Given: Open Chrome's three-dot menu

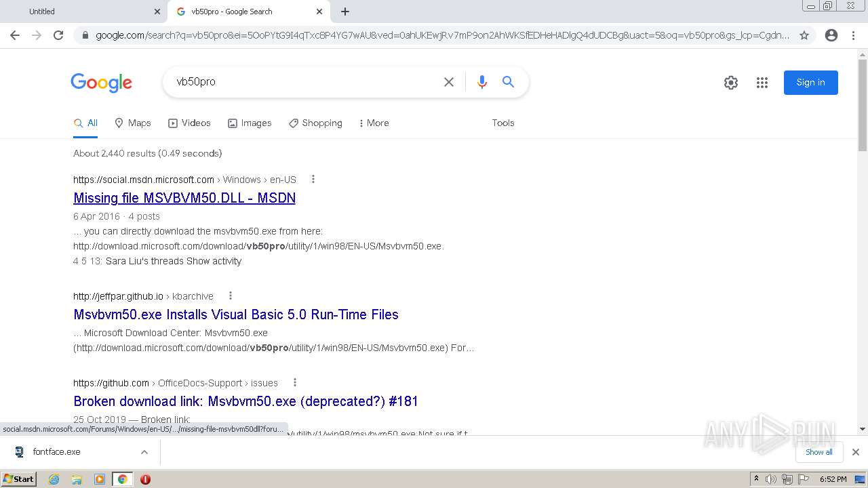Looking at the screenshot, I should pyautogui.click(x=853, y=35).
